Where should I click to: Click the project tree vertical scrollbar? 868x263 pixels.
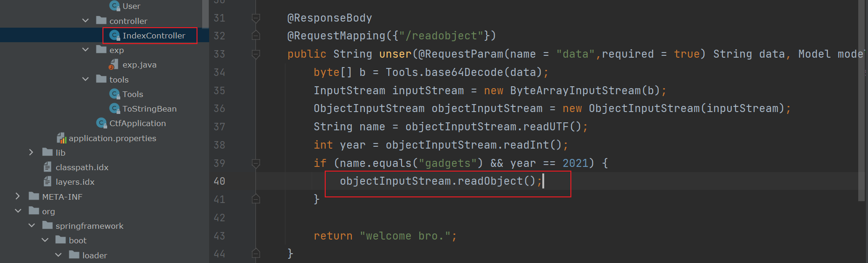coord(205,14)
